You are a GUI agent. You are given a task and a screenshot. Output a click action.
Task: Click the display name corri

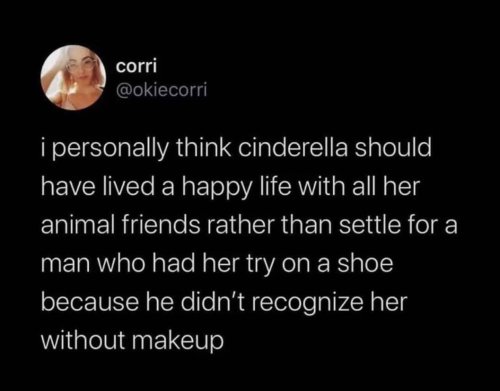[136, 66]
